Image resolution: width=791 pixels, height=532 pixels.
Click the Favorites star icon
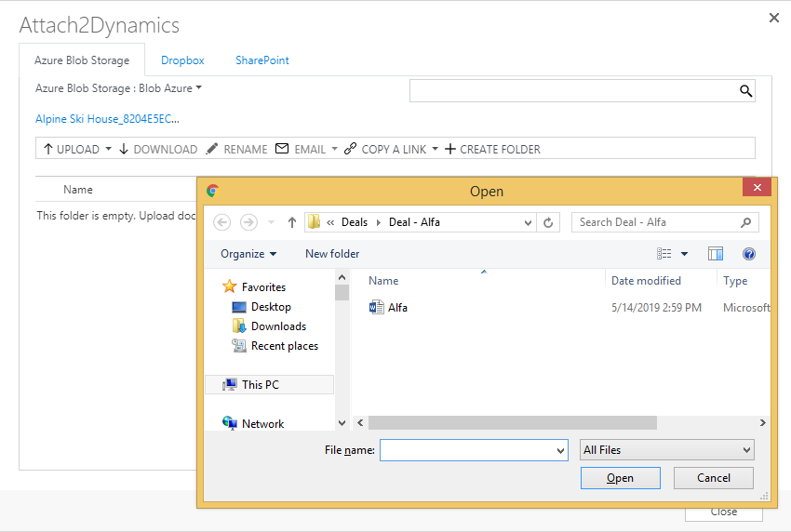(x=230, y=286)
